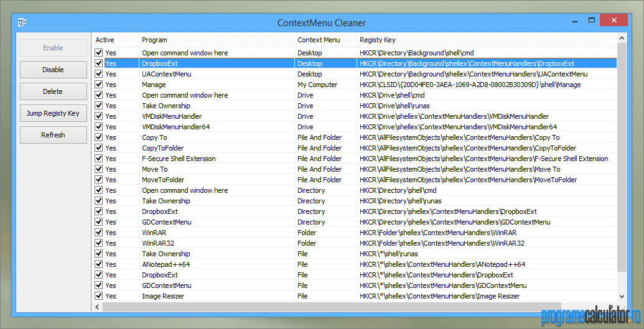This screenshot has width=644, height=329.
Task: Click the horizontal scrollbar left arrow
Action: click(x=97, y=307)
